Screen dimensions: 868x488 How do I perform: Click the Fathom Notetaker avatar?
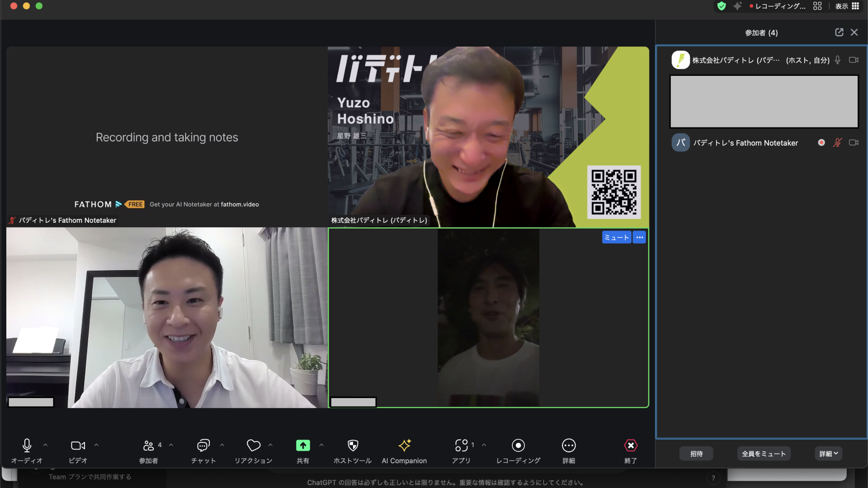point(680,143)
